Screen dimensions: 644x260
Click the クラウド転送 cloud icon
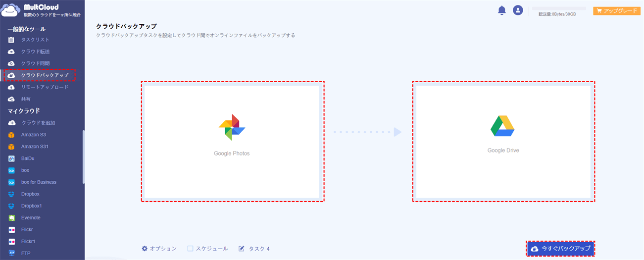click(11, 52)
